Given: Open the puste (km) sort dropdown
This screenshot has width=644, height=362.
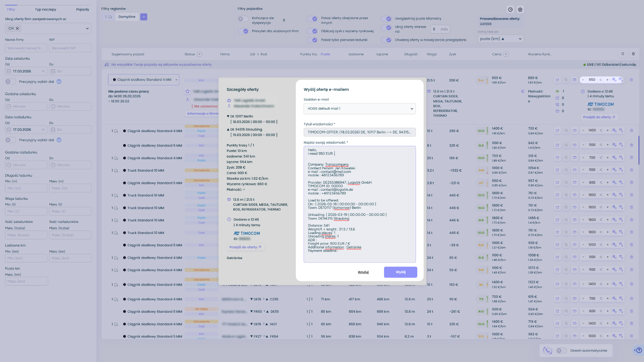Looking at the screenshot, I should pyautogui.click(x=500, y=39).
